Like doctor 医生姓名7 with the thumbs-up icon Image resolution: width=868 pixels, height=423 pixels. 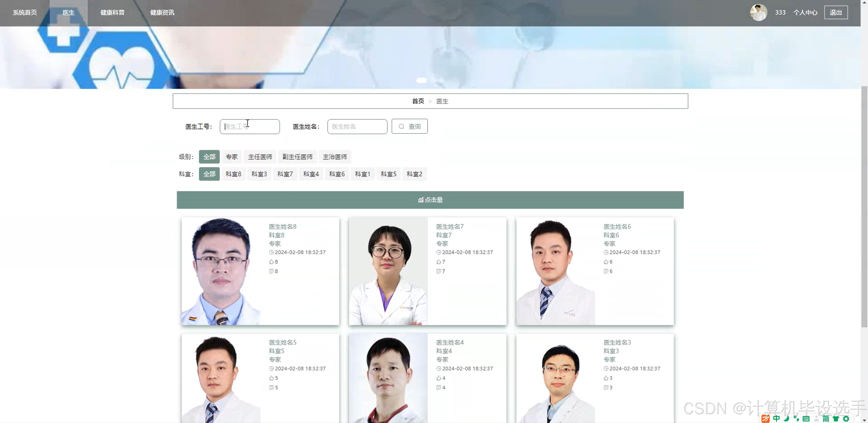point(439,261)
